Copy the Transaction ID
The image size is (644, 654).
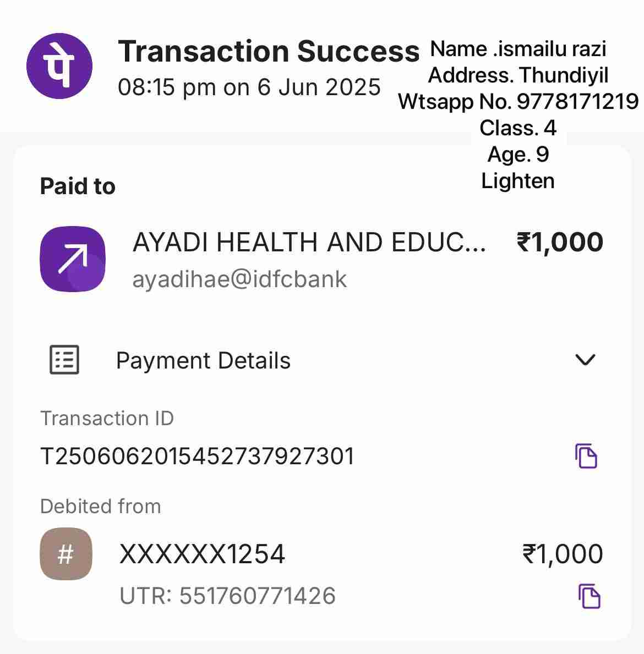pos(586,456)
